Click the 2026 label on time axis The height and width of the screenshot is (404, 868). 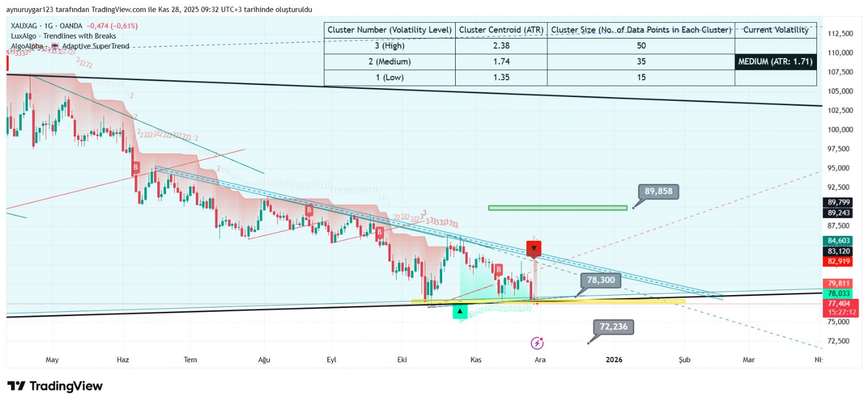tap(614, 360)
